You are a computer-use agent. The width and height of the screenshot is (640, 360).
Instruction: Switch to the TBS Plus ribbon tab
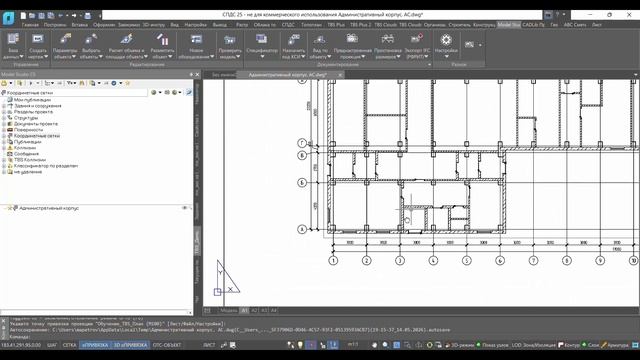336,25
